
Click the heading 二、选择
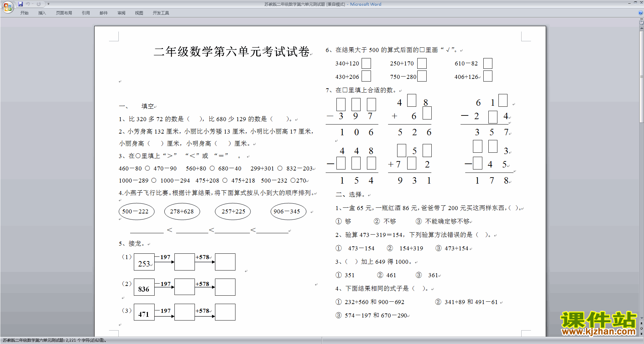[x=351, y=195]
